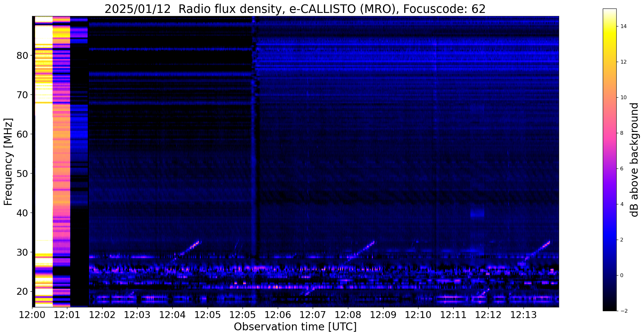
Task: Click the dB above background colorbar label
Action: (x=635, y=160)
